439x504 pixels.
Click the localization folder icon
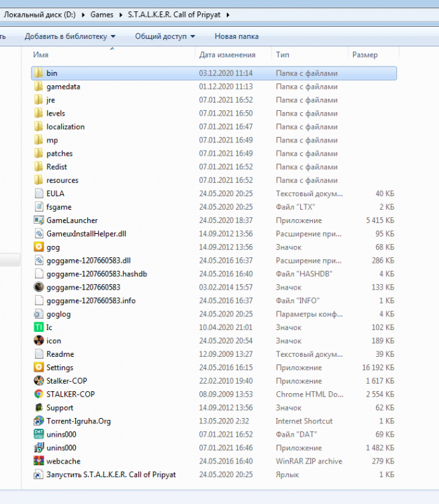38,126
